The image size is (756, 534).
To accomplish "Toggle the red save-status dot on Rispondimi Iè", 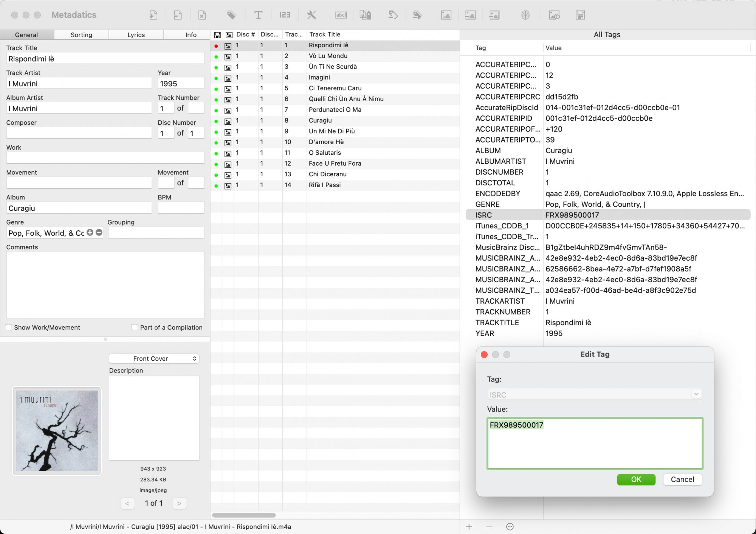I will (216, 46).
